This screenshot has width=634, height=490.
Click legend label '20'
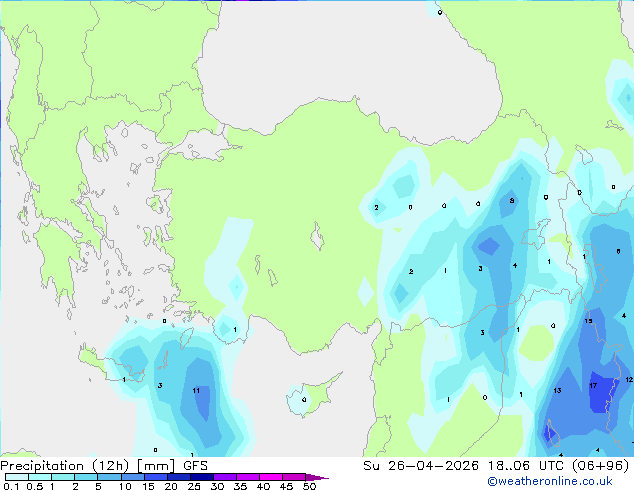[x=171, y=486]
